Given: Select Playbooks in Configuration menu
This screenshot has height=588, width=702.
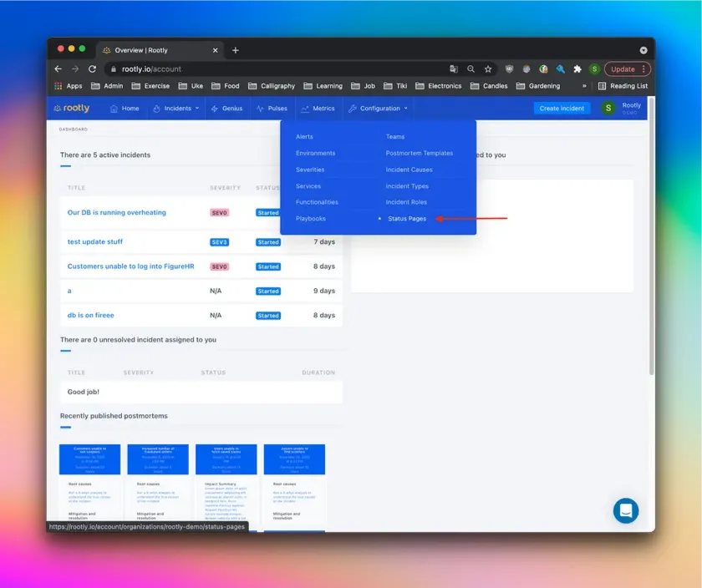Looking at the screenshot, I should point(311,219).
